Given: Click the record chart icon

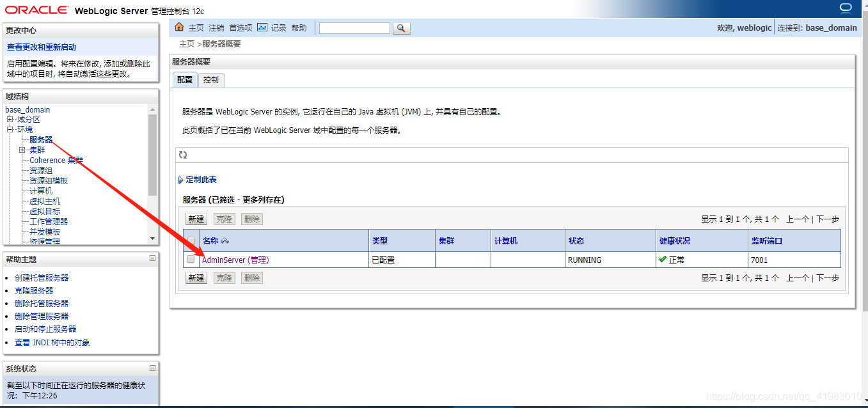Looking at the screenshot, I should (262, 27).
